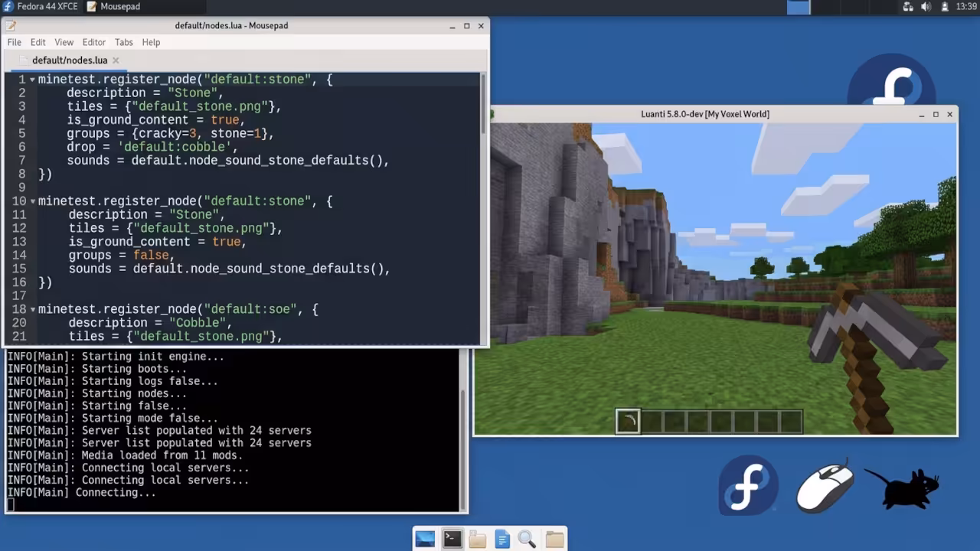Screen dimensions: 980x551
Task: Close the Mousepad window
Action: point(481,26)
